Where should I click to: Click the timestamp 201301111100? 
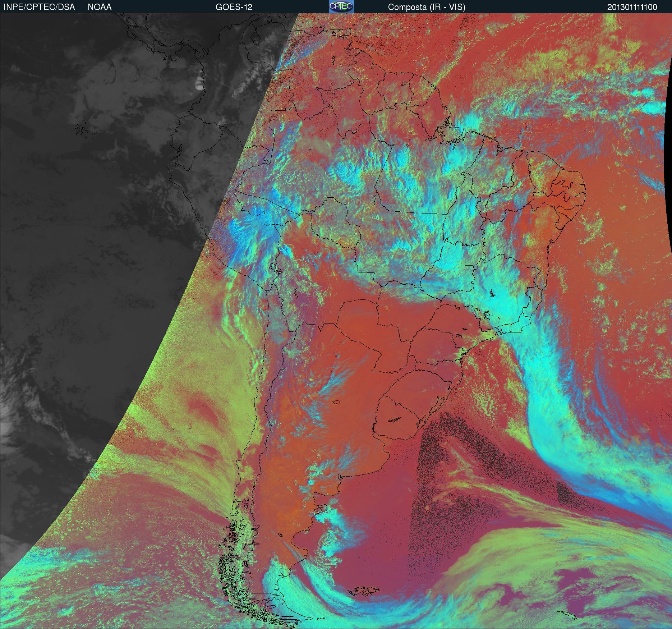pyautogui.click(x=632, y=7)
